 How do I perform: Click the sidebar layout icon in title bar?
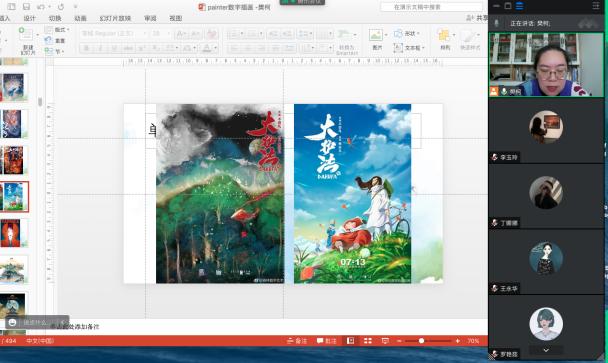click(12, 7)
